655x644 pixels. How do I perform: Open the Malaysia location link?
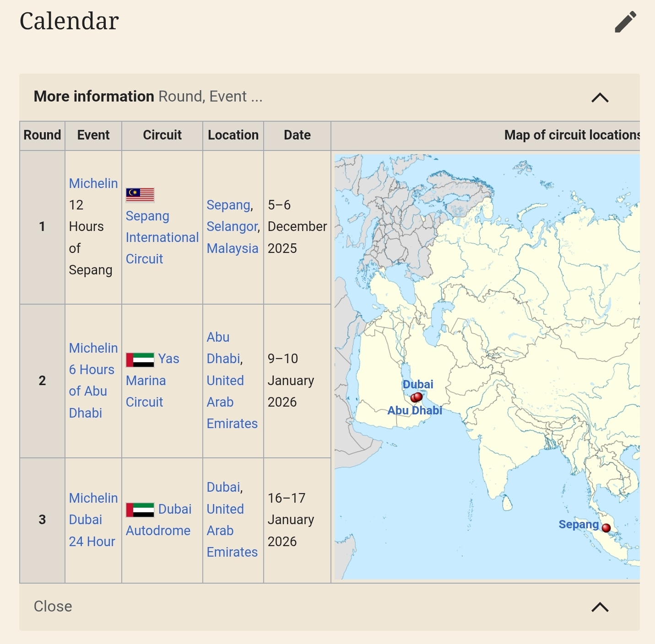point(233,248)
